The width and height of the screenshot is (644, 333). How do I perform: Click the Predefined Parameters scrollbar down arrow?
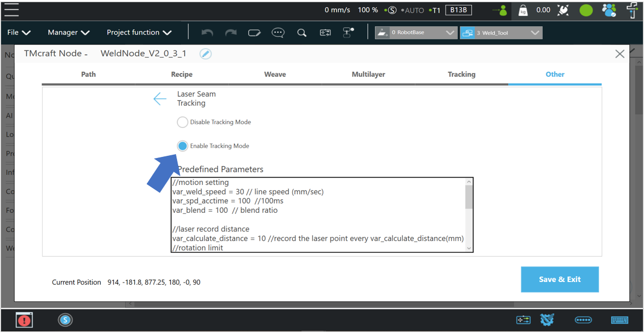(469, 248)
